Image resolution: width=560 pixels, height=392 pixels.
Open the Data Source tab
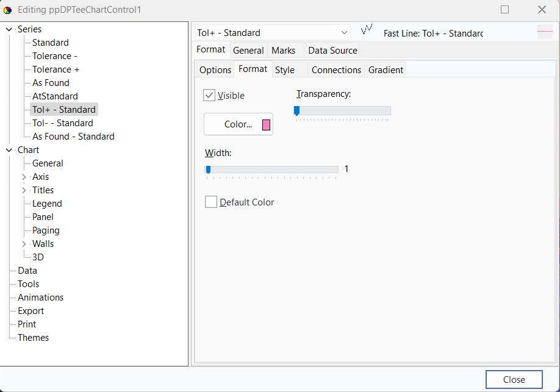pyautogui.click(x=332, y=51)
